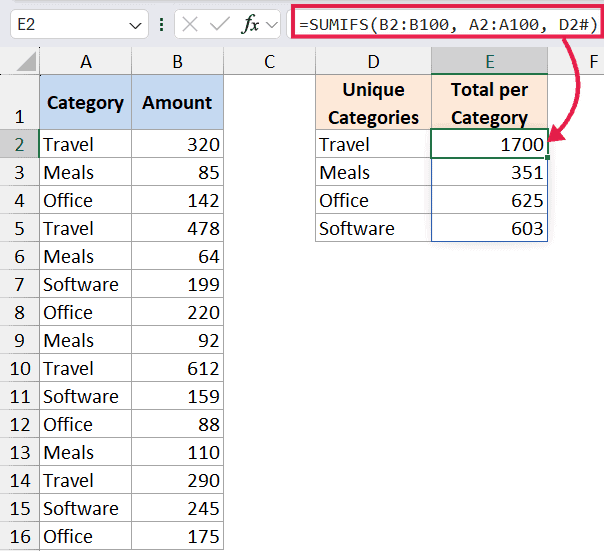
Task: Open the Insert Function fx icon
Action: [x=250, y=24]
